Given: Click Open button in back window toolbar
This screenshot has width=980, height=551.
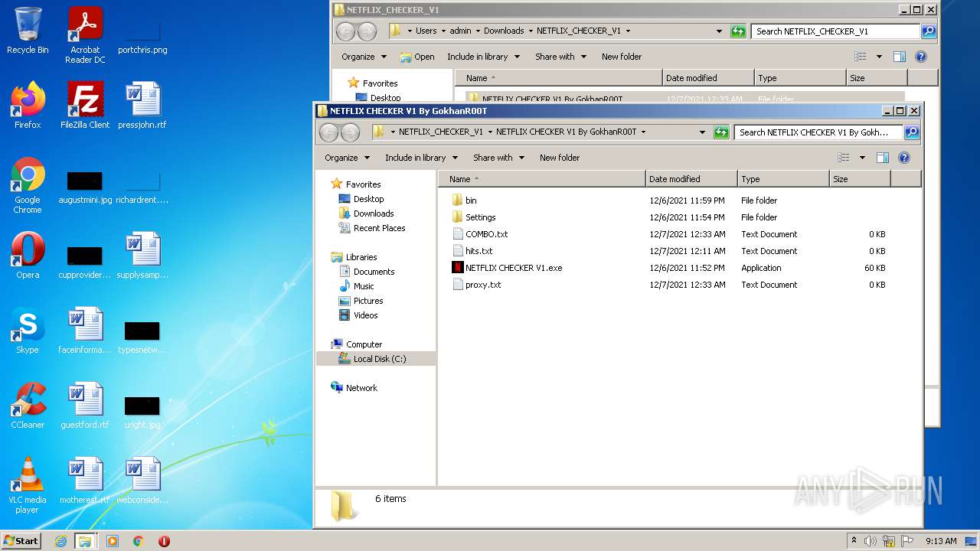Looking at the screenshot, I should click(x=417, y=57).
